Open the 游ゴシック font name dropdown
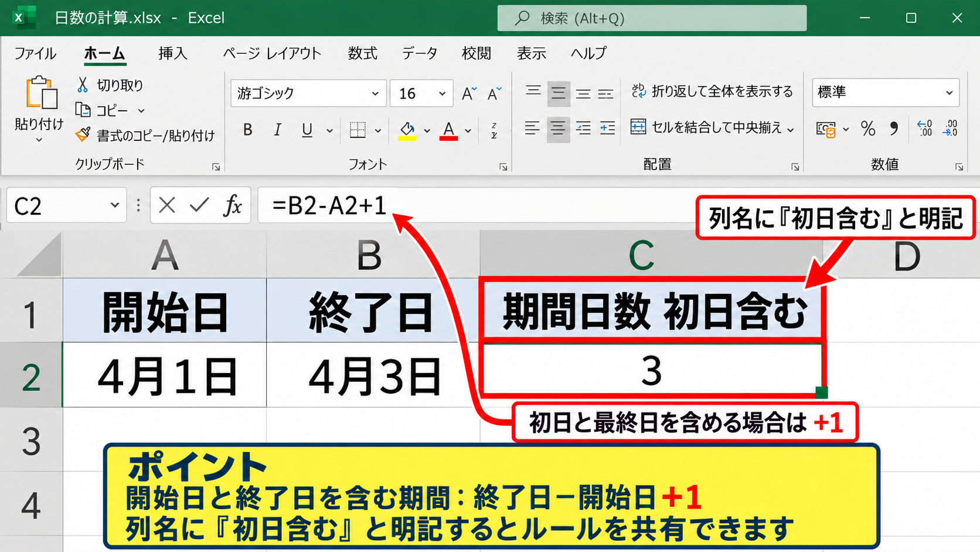This screenshot has height=552, width=980. point(375,93)
